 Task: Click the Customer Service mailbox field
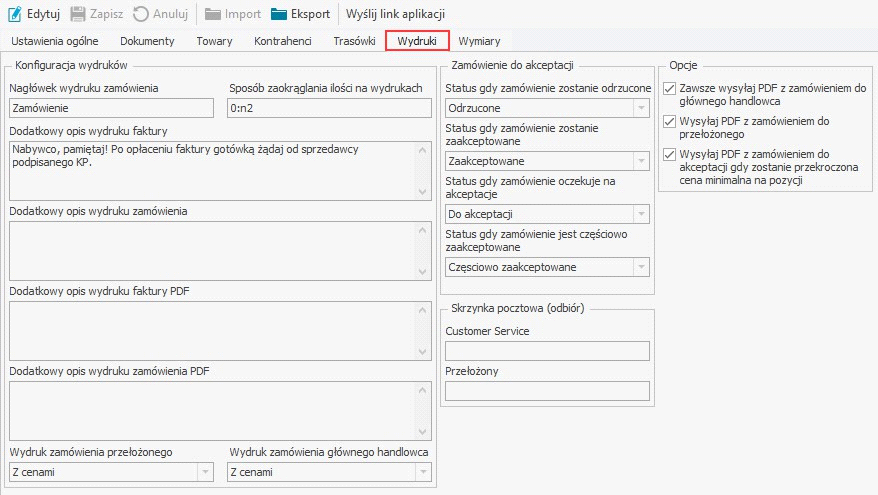point(547,351)
